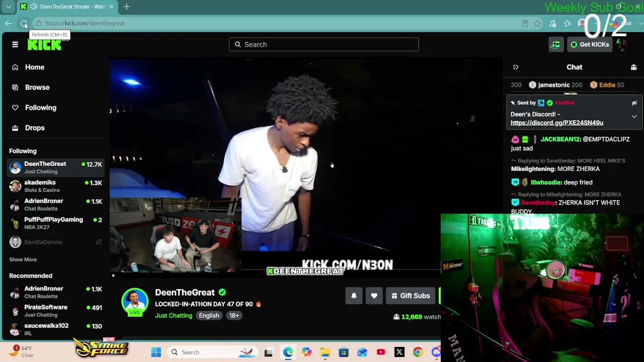Image resolution: width=644 pixels, height=362 pixels.
Task: Open the Kick hamburger sidebar menu
Action: point(15,45)
